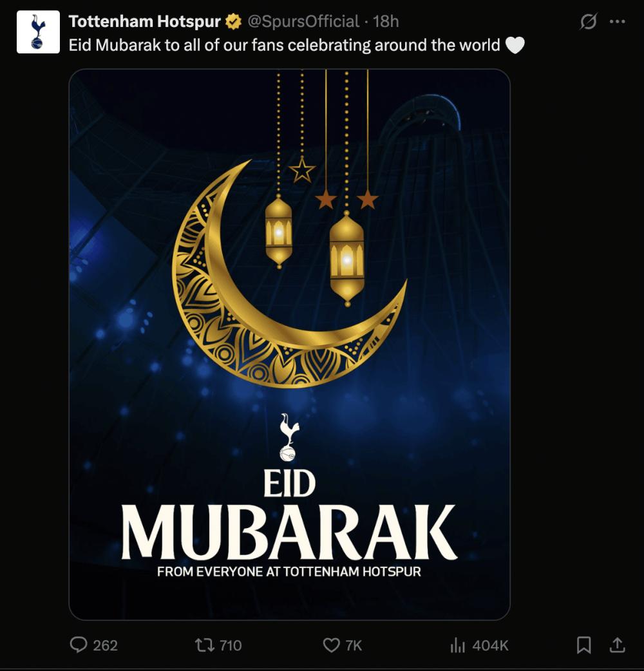This screenshot has width=644, height=671.
Task: Open the 18h timestamp link
Action: tap(386, 21)
